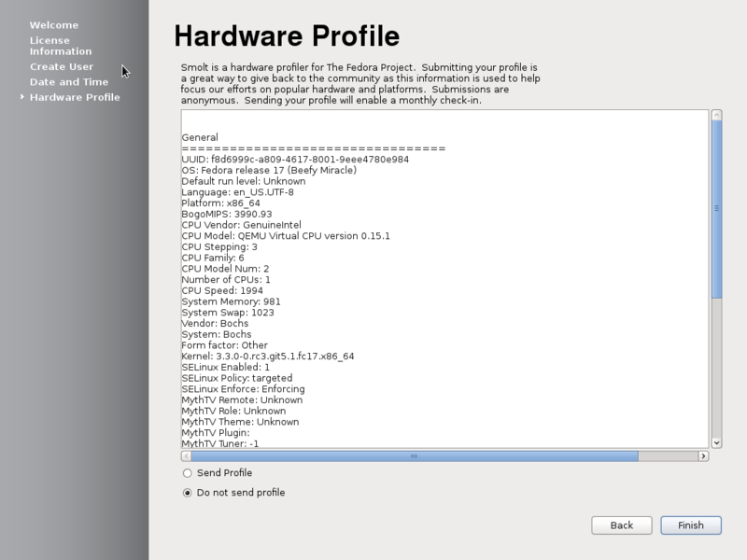Image resolution: width=747 pixels, height=560 pixels.
Task: Click the Default run level: Unknown line
Action: point(244,181)
